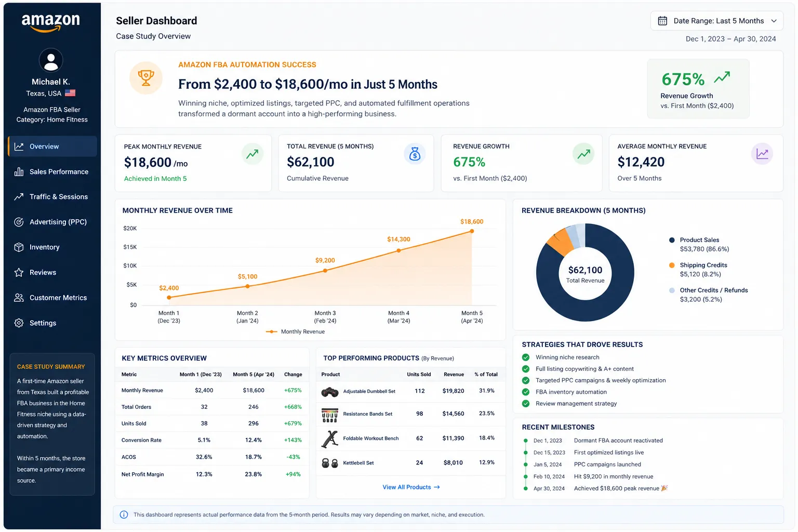Image resolution: width=798 pixels, height=532 pixels.
Task: Click Product Sales legend swatch
Action: (672, 240)
